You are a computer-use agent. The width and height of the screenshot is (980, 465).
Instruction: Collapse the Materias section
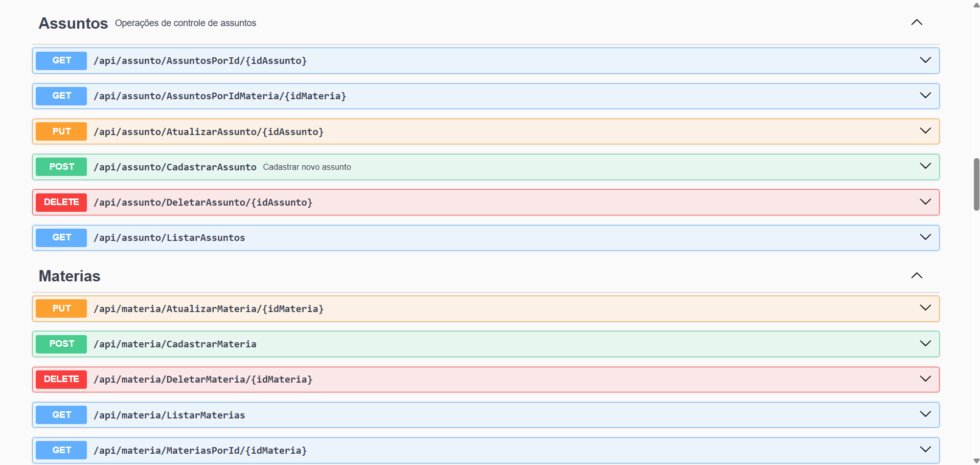(x=916, y=276)
